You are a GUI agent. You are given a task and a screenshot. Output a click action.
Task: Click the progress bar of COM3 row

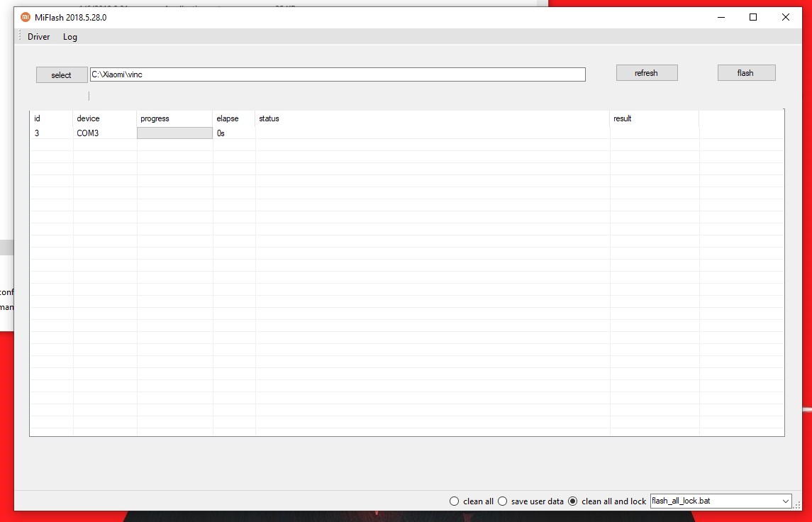click(174, 133)
